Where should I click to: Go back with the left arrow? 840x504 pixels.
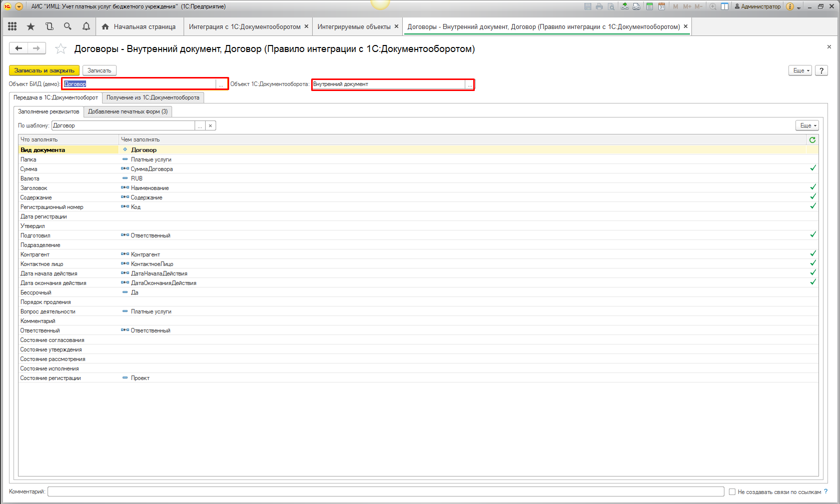click(x=19, y=48)
